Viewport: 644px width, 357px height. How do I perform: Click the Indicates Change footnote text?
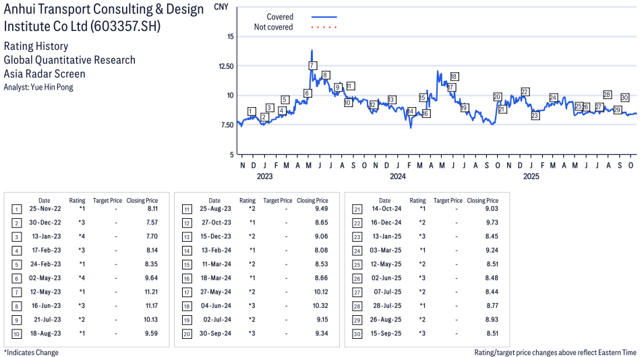click(32, 352)
